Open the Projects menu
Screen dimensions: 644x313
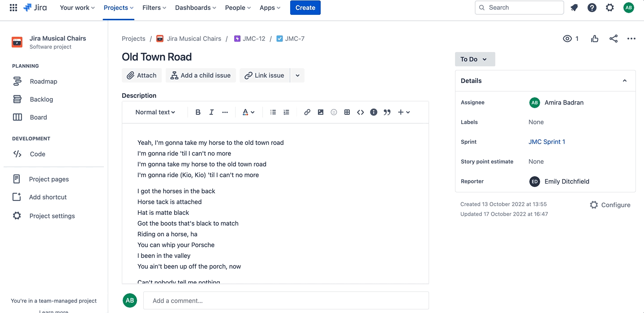tap(119, 8)
